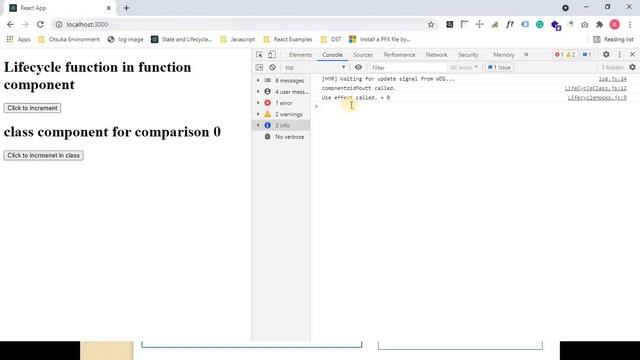The image size is (640, 360).
Task: Go back in browser history
Action: 10,24
